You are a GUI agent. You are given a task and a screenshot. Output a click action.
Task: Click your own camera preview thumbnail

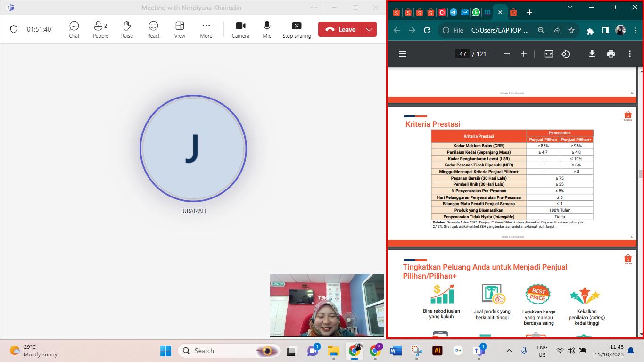click(x=327, y=305)
